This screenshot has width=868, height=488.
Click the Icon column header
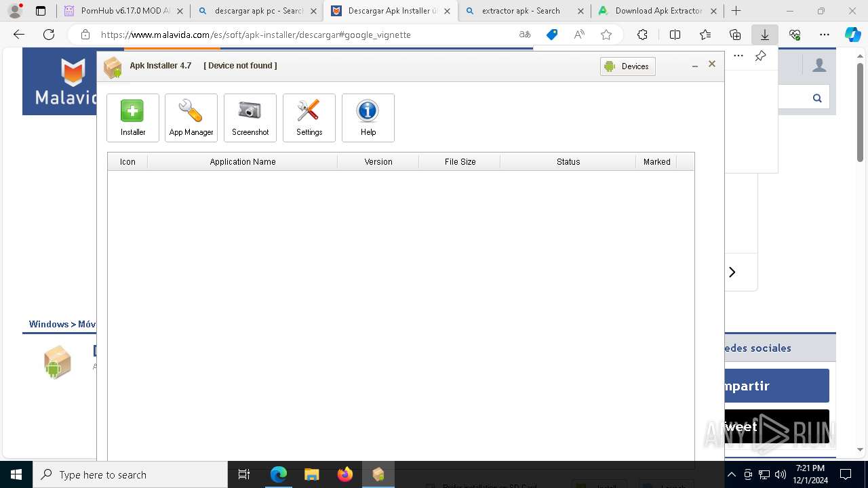click(127, 162)
